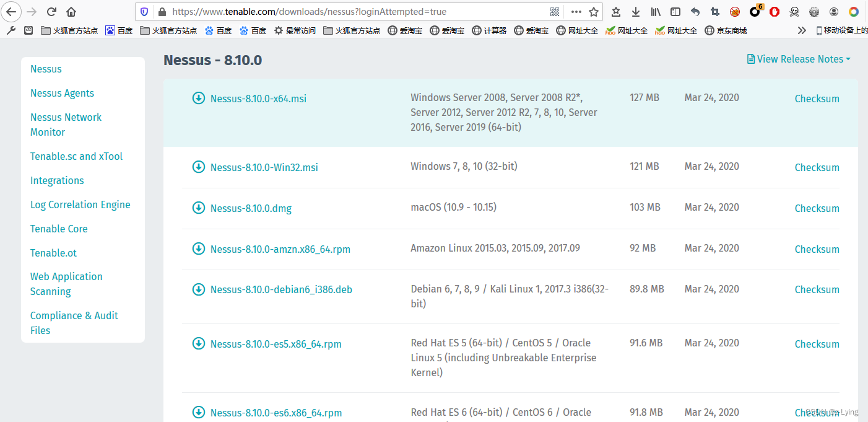This screenshot has height=422, width=868.
Task: Click the colorful ring extension icon
Action: click(854, 12)
